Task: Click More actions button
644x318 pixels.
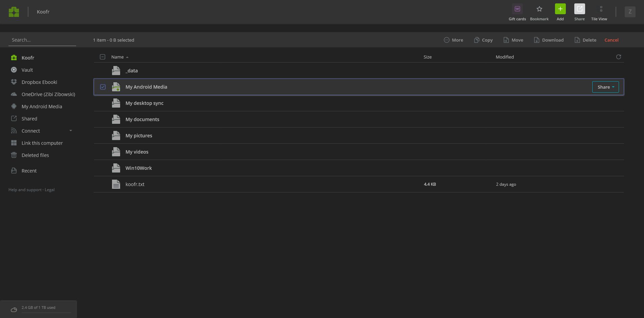Action: 453,40
